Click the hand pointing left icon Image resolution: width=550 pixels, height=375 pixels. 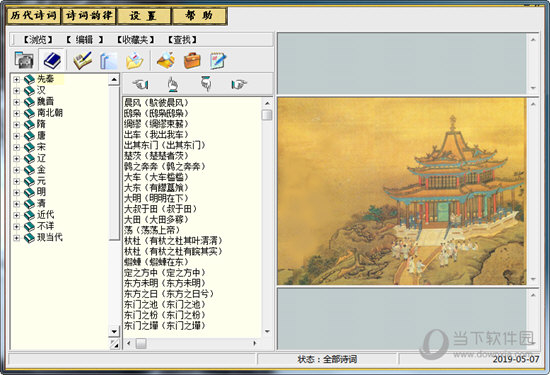coord(140,84)
